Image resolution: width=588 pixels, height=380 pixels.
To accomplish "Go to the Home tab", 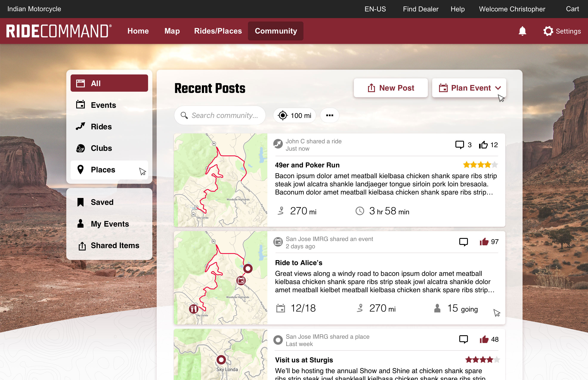I will coord(138,31).
